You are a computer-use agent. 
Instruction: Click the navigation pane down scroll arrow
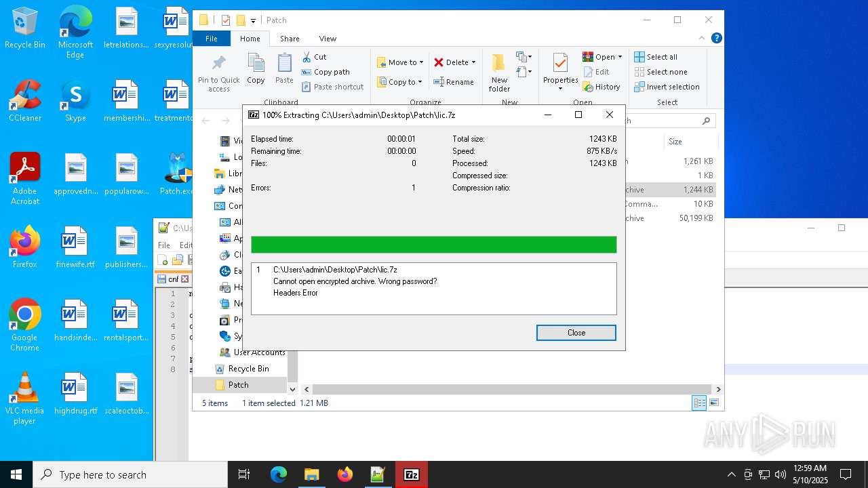point(293,390)
